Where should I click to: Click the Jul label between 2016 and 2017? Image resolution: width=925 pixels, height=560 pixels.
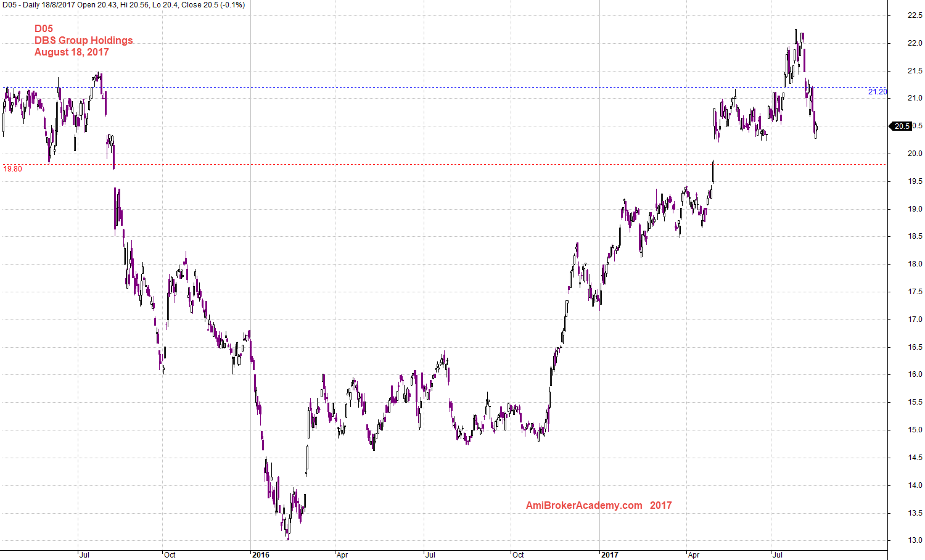pyautogui.click(x=430, y=555)
